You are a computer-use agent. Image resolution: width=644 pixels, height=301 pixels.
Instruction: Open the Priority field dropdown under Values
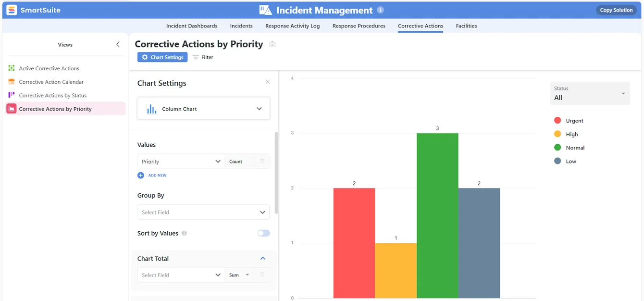click(x=181, y=162)
